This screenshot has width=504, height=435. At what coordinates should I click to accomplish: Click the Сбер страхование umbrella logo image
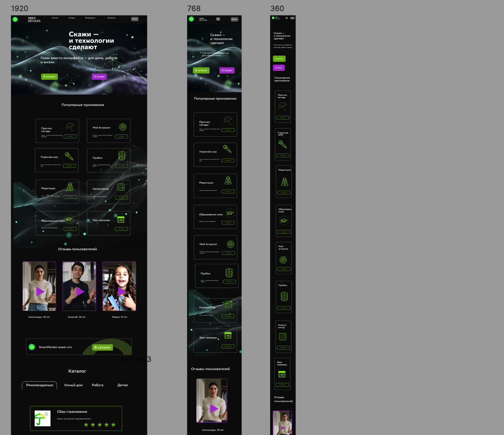coord(42,418)
